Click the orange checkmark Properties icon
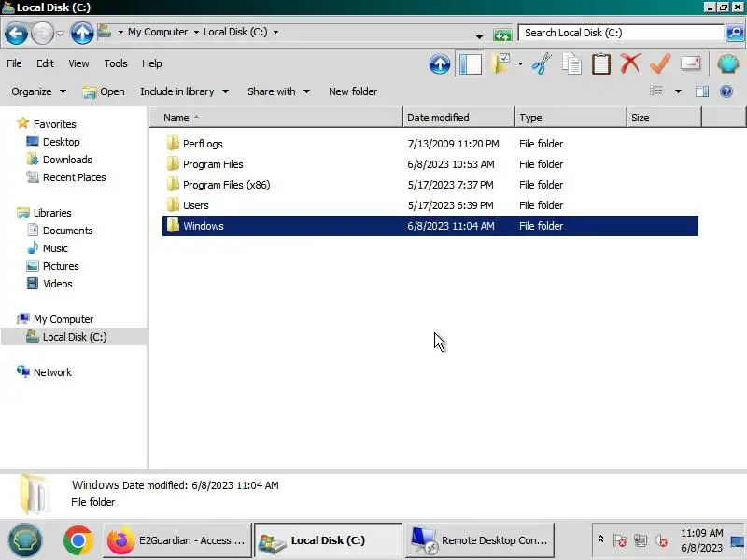The height and width of the screenshot is (560, 747). point(660,63)
